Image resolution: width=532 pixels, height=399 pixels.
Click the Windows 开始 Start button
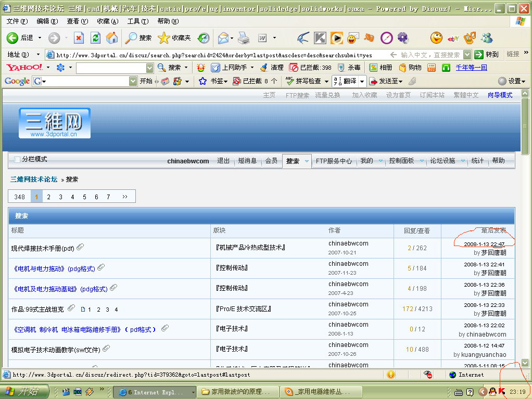(24, 392)
